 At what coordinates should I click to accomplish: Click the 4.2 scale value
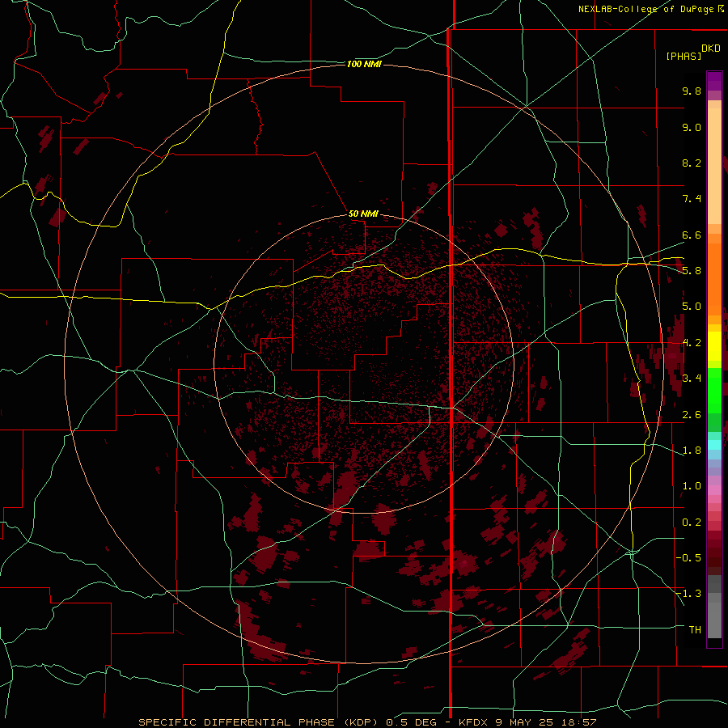pos(692,343)
